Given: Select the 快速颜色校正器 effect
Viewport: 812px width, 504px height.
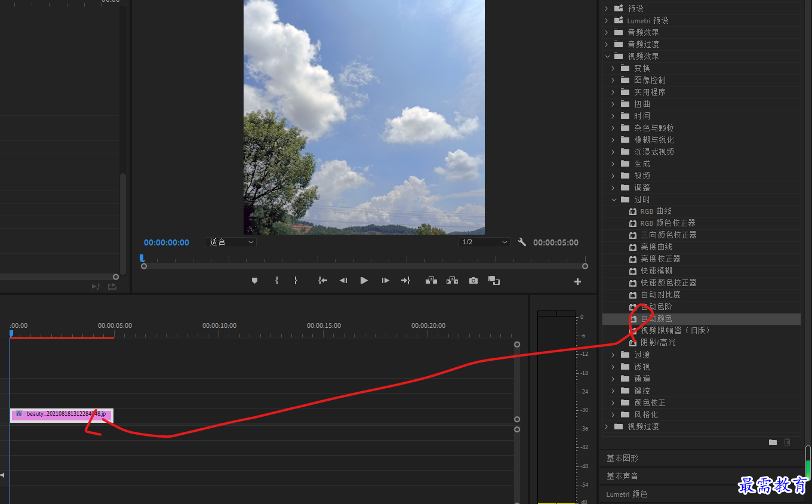Looking at the screenshot, I should coord(668,282).
